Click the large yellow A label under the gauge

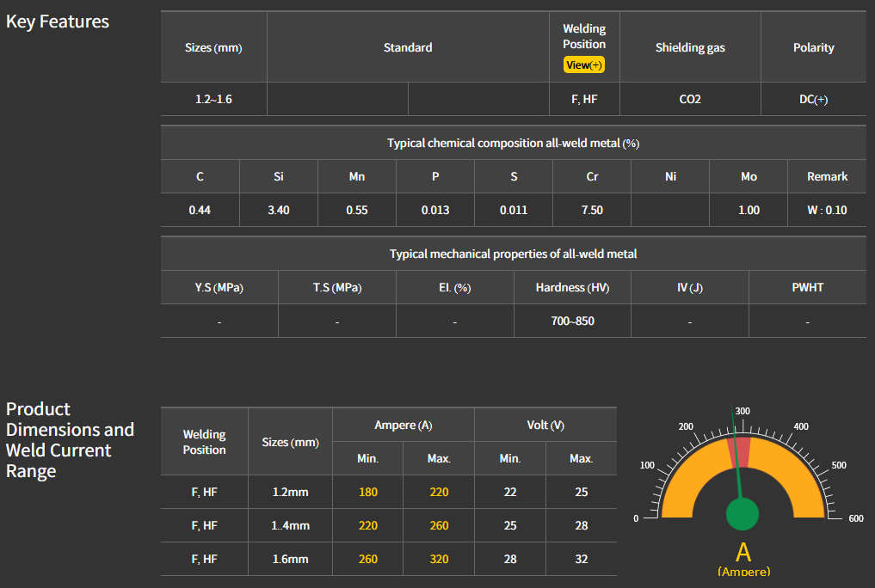coord(743,552)
